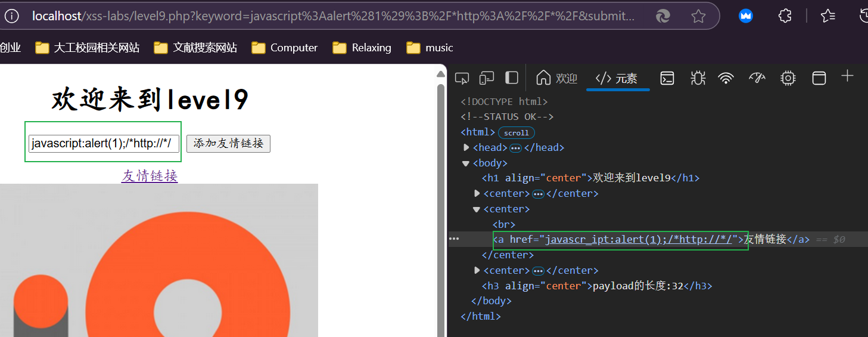
Task: Open the music bookmarks folder
Action: tap(430, 48)
